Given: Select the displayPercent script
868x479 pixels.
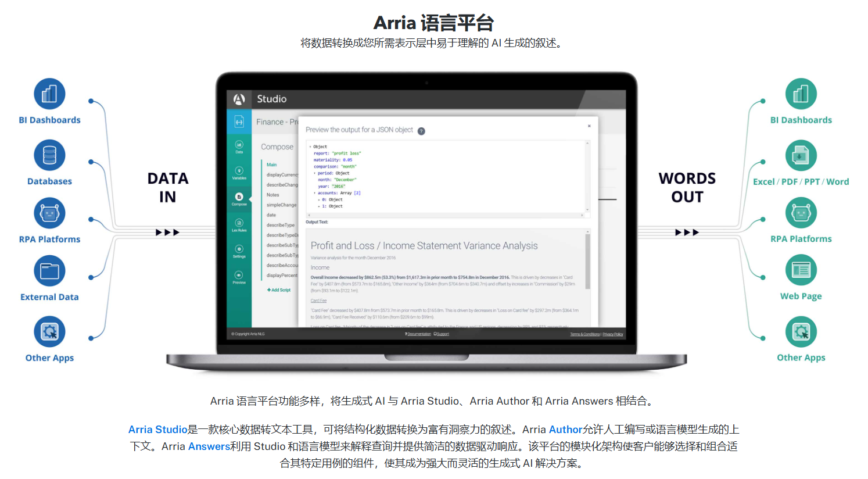Looking at the screenshot, I should coord(282,276).
